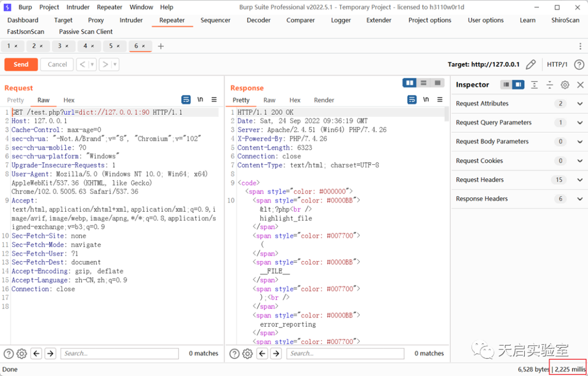
Task: Click the Cancel button
Action: pyautogui.click(x=57, y=64)
